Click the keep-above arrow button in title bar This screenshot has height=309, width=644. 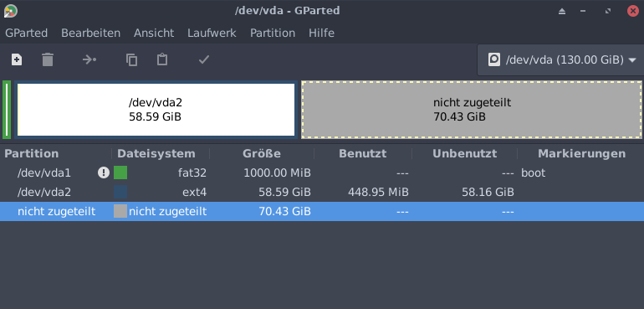tap(562, 11)
